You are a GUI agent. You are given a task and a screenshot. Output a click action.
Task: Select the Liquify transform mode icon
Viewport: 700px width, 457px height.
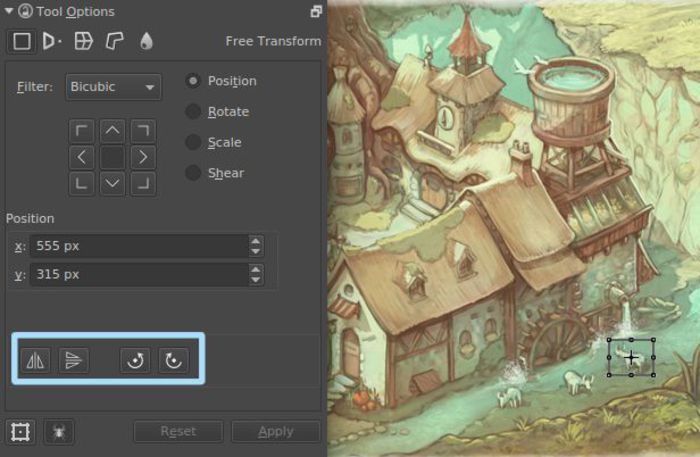pyautogui.click(x=146, y=42)
